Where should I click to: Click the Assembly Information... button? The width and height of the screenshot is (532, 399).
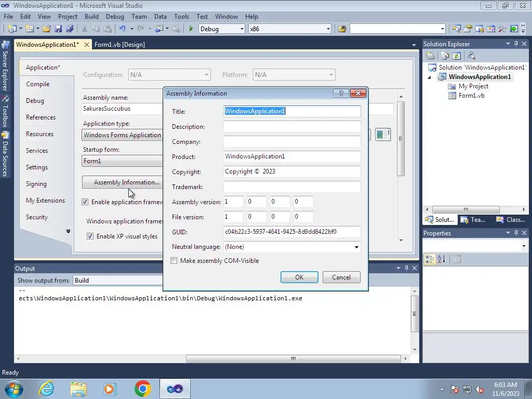[123, 182]
